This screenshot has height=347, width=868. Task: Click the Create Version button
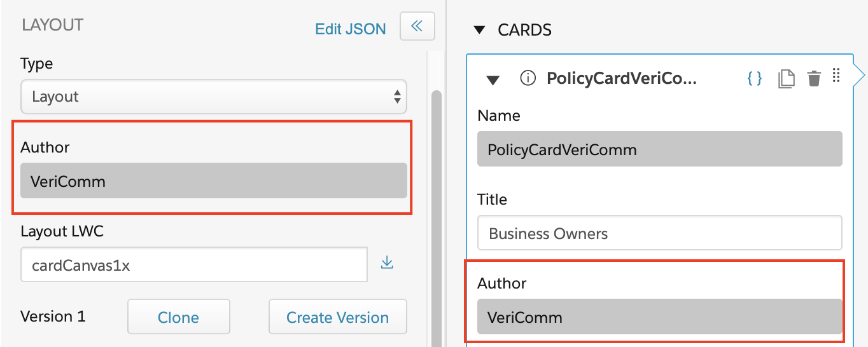[x=337, y=317]
